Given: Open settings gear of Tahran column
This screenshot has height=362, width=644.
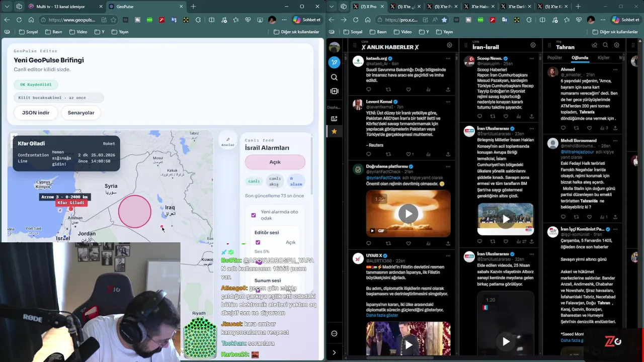Looking at the screenshot, I should click(x=616, y=45).
